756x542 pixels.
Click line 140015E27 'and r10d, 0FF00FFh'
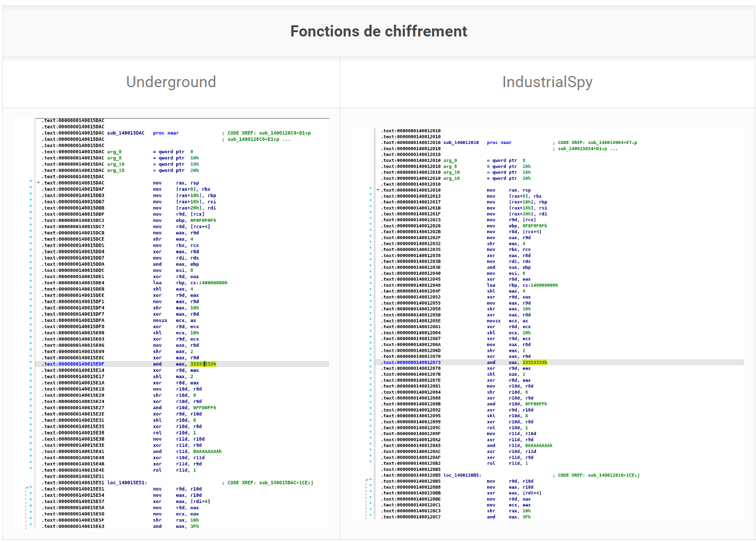[x=129, y=408]
